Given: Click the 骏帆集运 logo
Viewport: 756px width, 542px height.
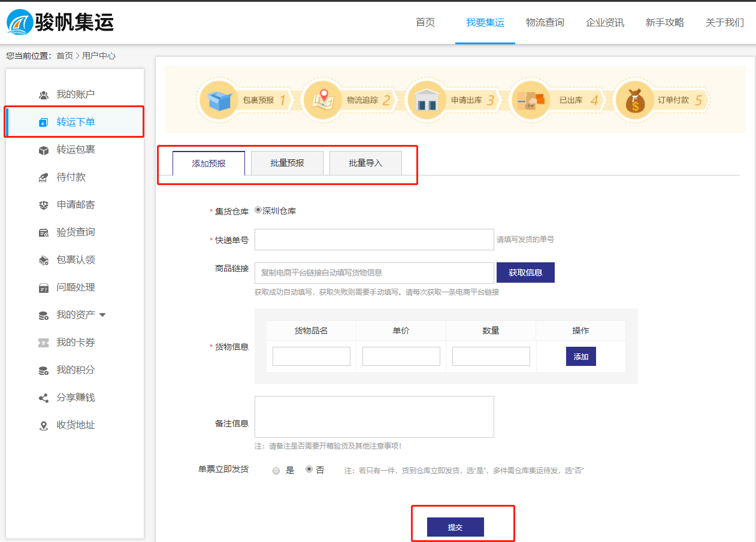Looking at the screenshot, I should [x=60, y=22].
